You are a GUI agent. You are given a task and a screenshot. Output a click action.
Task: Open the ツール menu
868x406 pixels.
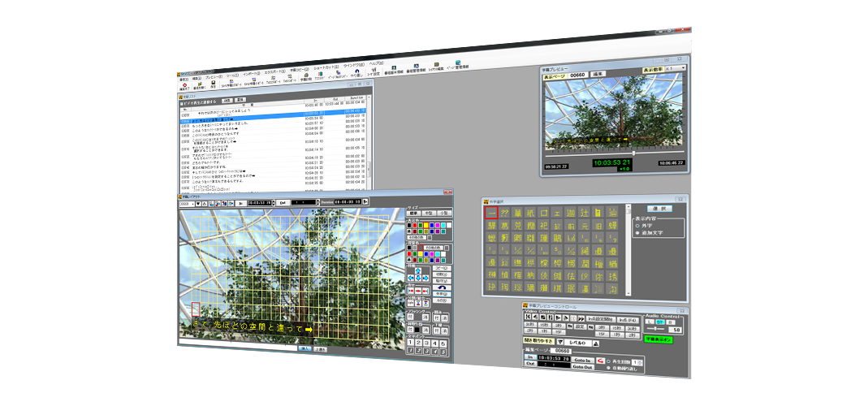(232, 76)
